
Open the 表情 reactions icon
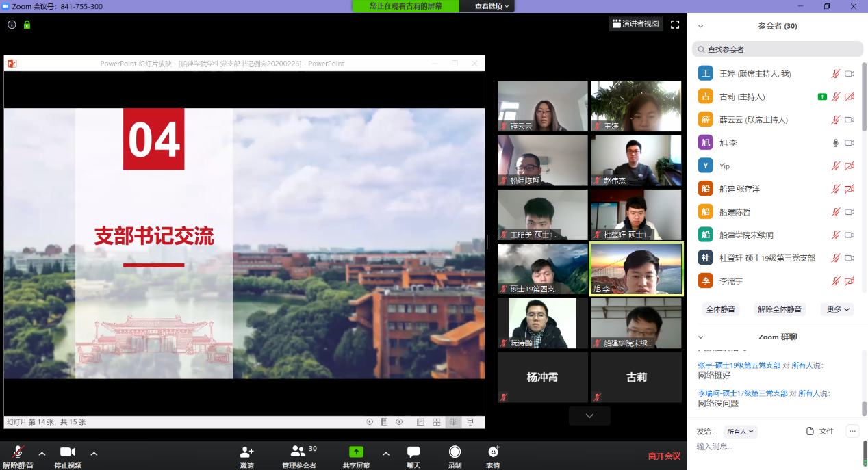point(493,453)
